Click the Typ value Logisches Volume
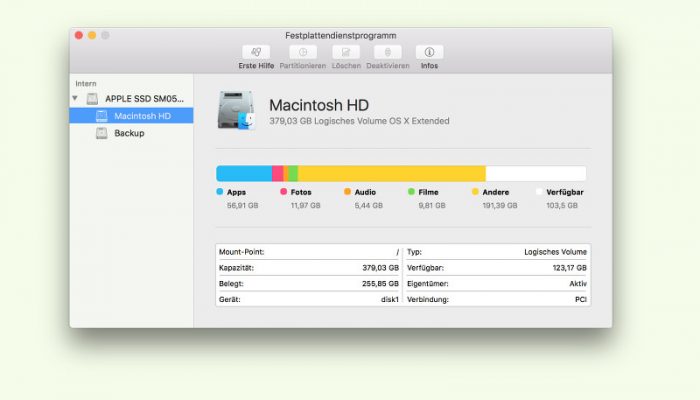 555,252
